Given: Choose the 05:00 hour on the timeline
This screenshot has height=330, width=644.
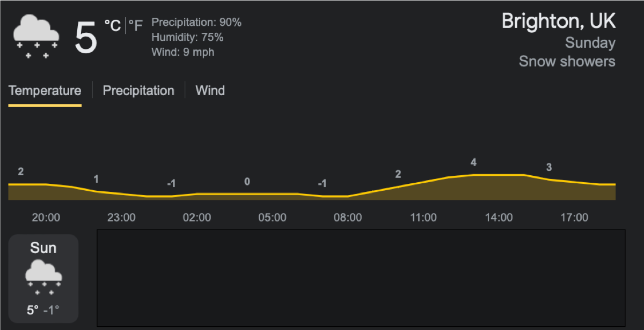Looking at the screenshot, I should (272, 218).
